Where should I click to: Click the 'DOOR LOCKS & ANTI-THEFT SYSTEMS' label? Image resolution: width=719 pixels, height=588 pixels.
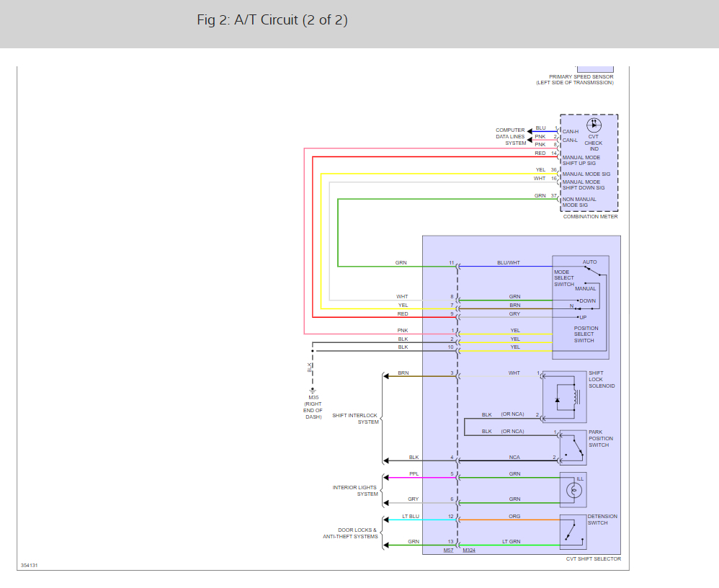point(350,533)
